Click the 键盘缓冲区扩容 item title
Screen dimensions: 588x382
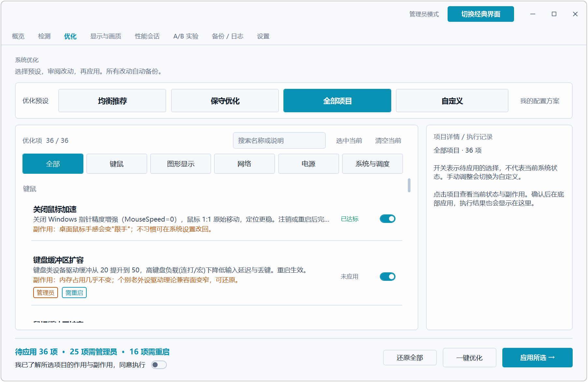point(58,260)
